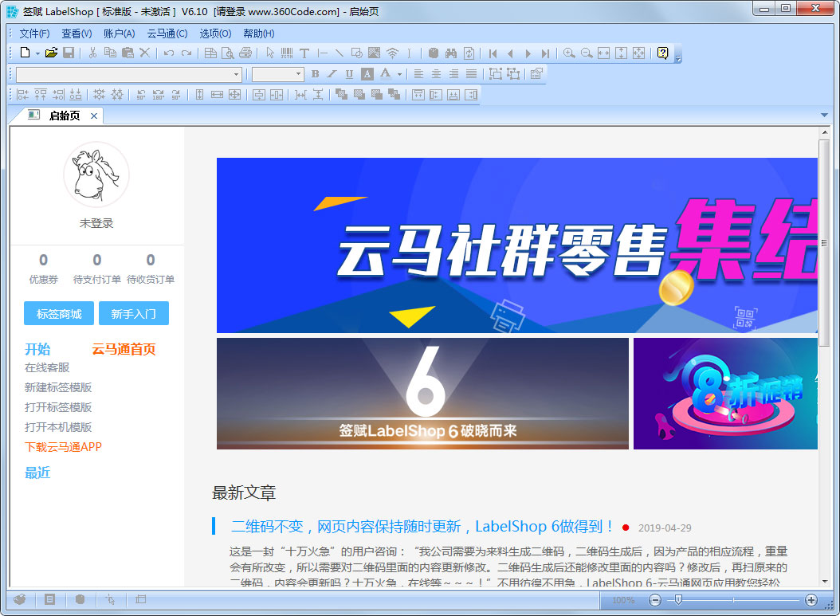Toggle underline text formatting
840x616 pixels.
tap(348, 73)
